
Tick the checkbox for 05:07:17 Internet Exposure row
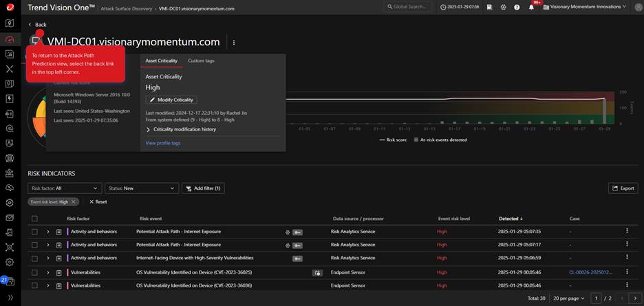tap(34, 245)
